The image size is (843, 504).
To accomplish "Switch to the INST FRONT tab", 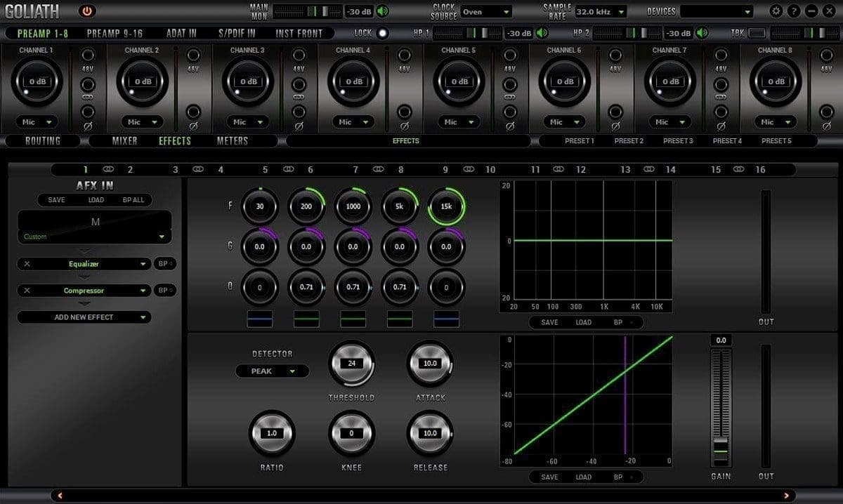I will 299,33.
